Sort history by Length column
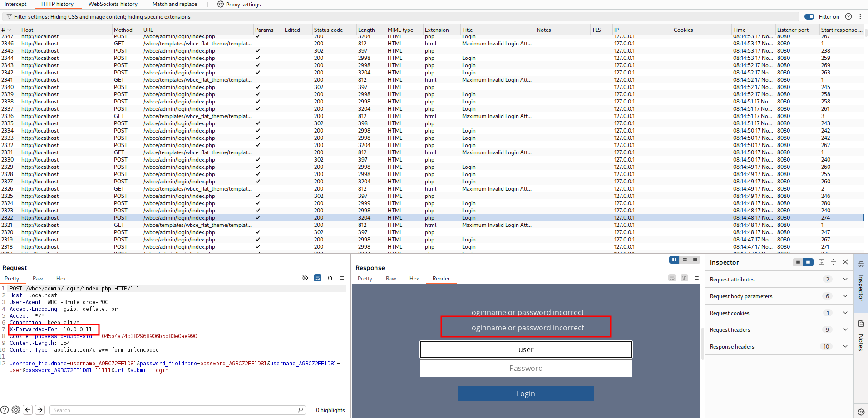This screenshot has height=418, width=868. pos(371,30)
